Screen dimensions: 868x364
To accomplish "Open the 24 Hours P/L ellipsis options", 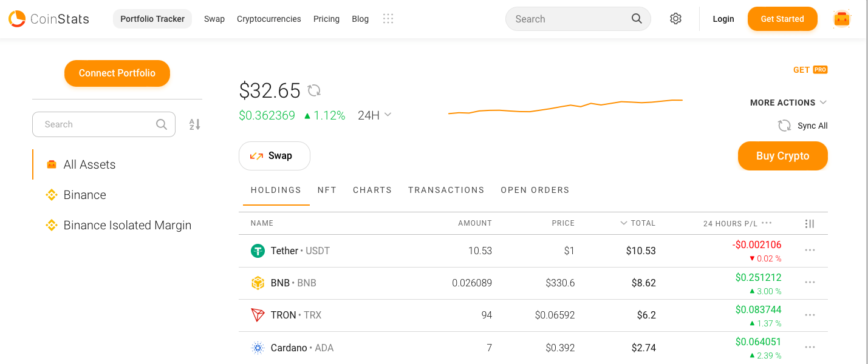I will 766,223.
